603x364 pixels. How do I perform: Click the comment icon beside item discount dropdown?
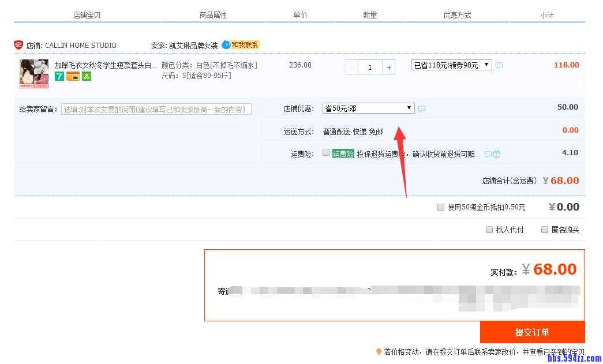[x=499, y=66]
